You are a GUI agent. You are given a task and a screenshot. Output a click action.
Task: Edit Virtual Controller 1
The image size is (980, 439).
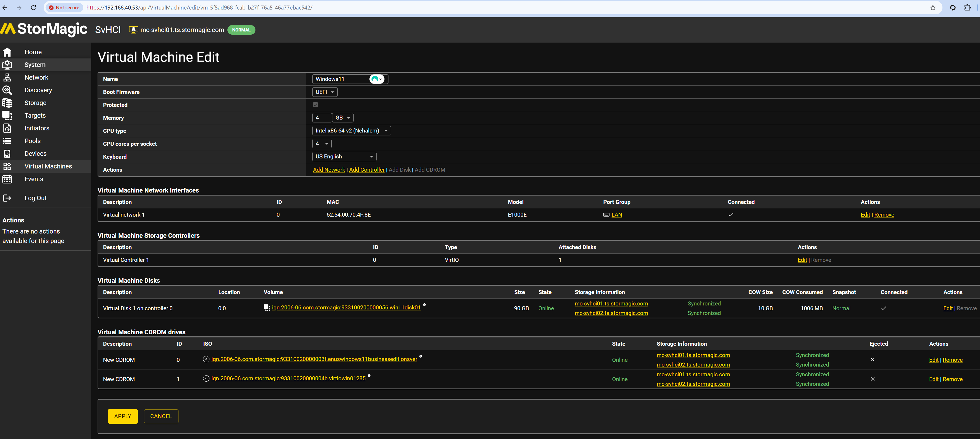pyautogui.click(x=802, y=260)
